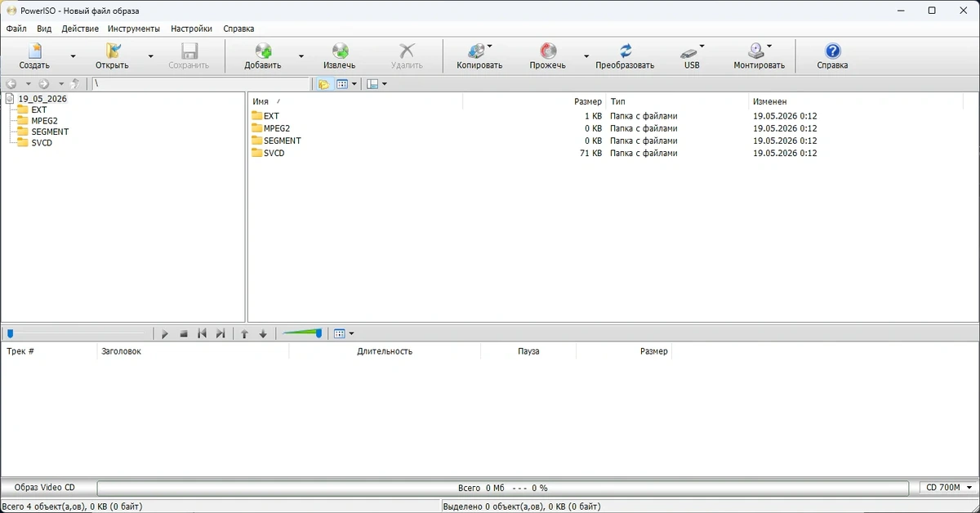Click the Добавить toolbar icon
Image resolution: width=980 pixels, height=513 pixels.
(263, 51)
